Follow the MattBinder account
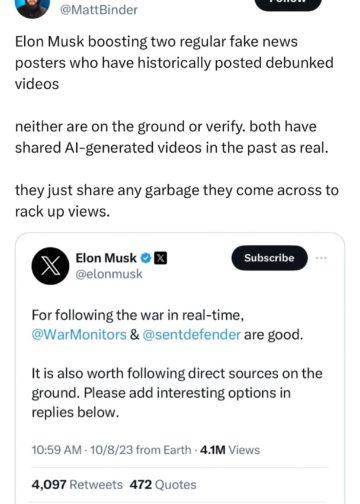 288,4
